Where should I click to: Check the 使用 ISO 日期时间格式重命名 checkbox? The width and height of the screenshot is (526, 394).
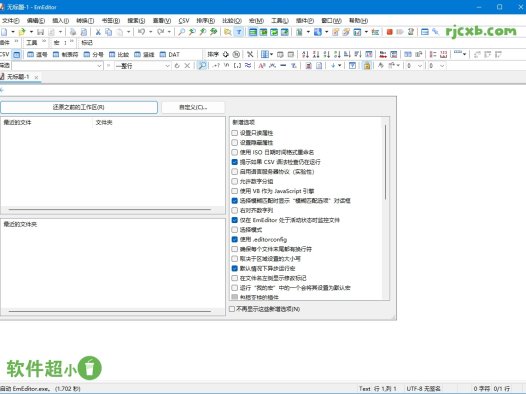coord(235,152)
